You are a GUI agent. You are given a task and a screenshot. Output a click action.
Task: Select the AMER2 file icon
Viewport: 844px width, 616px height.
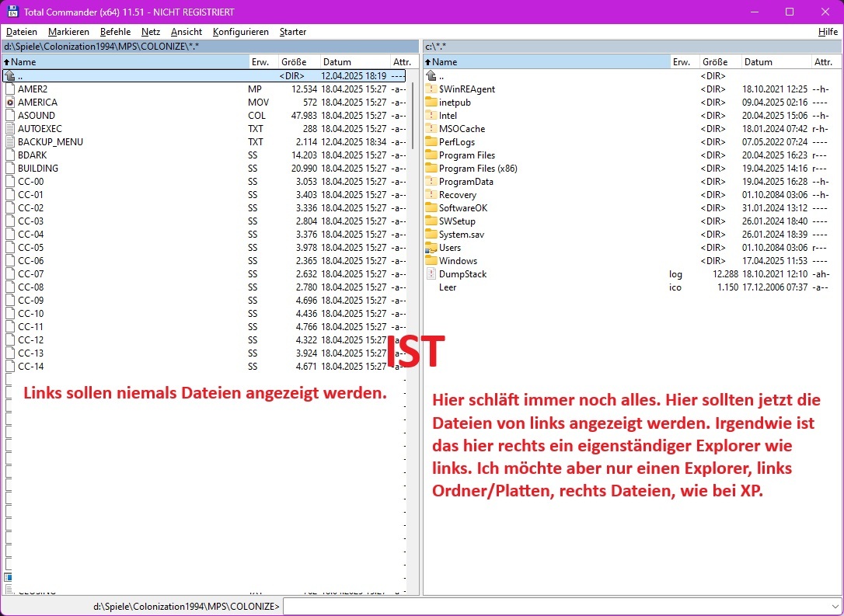coord(9,89)
